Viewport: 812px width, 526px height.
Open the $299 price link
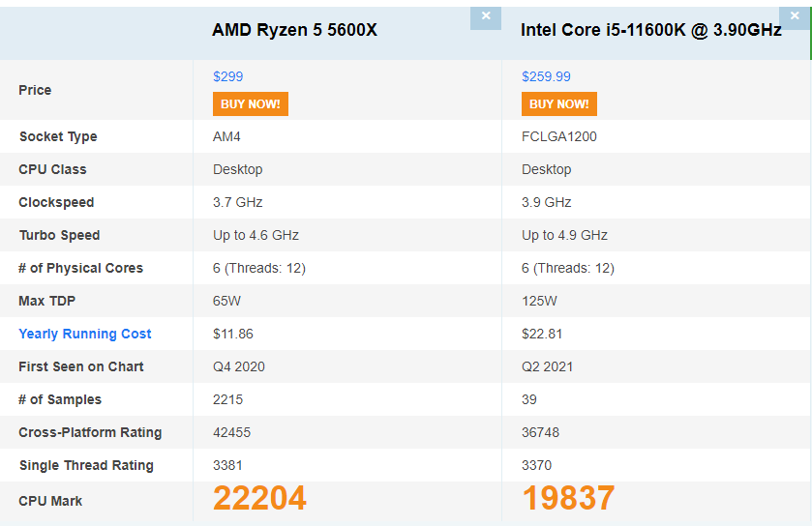[x=227, y=76]
